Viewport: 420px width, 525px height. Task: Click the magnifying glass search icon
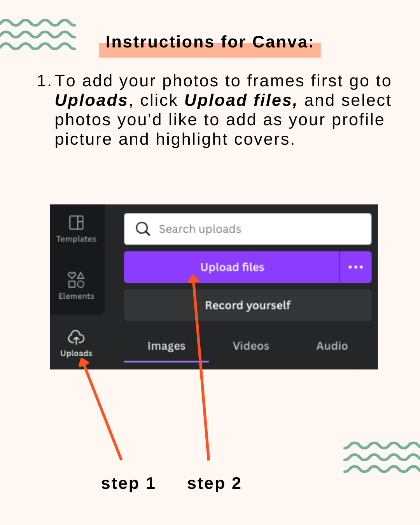tap(143, 229)
